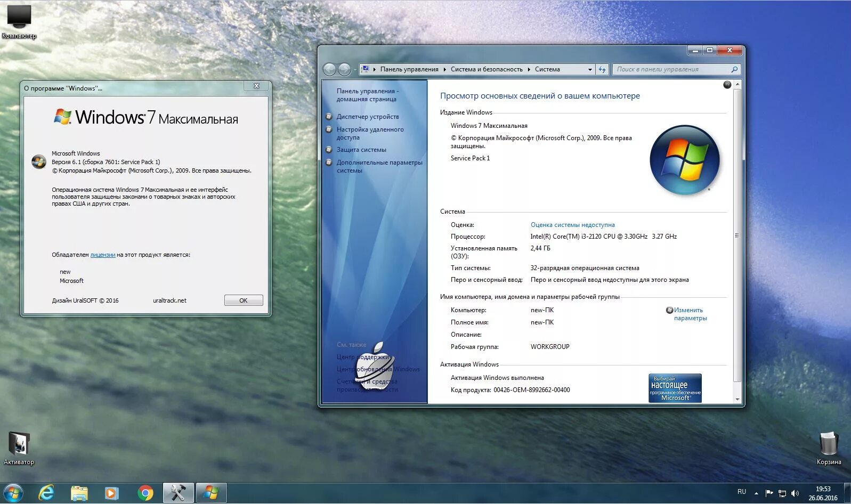Viewport: 851px width, 504px height.
Task: Open the Активатор desktop icon
Action: tap(19, 448)
